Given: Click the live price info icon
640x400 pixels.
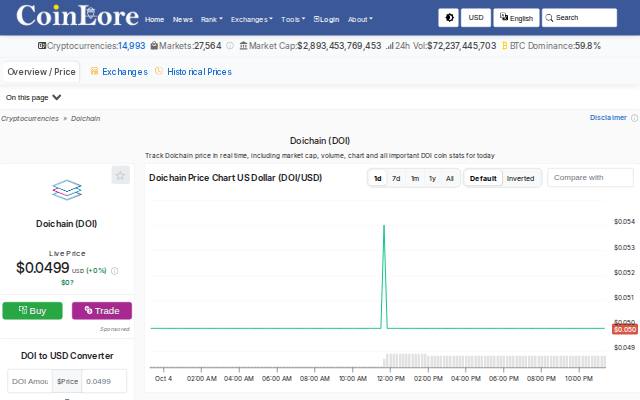Looking at the screenshot, I should [115, 271].
